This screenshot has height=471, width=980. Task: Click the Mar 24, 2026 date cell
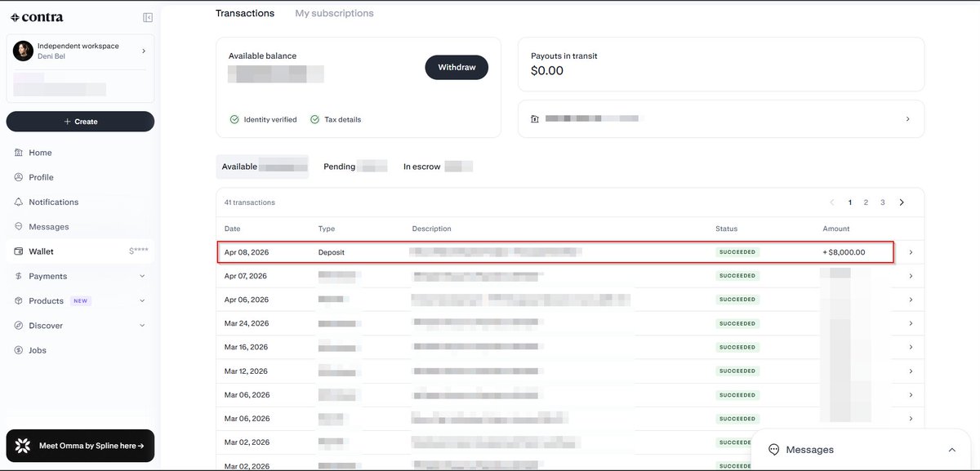coord(247,323)
